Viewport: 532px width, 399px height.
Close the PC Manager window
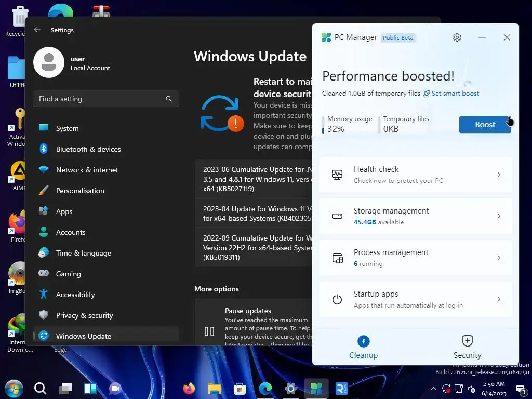pyautogui.click(x=507, y=37)
